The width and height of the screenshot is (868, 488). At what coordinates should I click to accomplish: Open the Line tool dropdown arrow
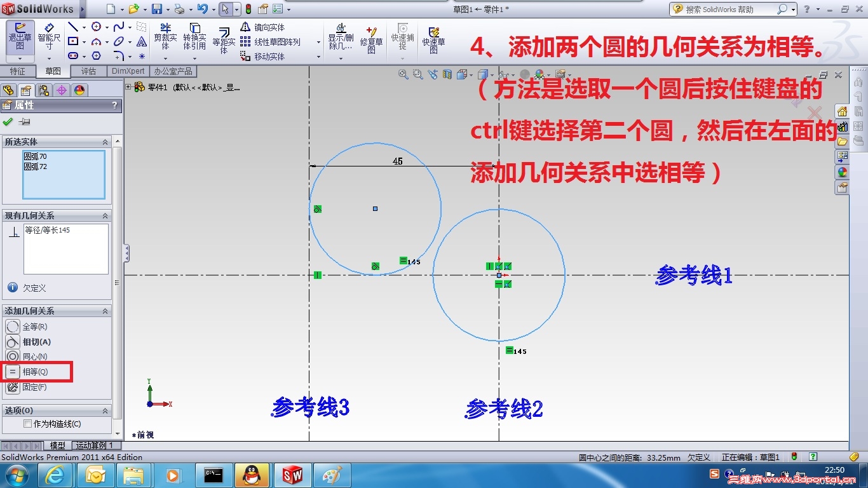tap(84, 27)
